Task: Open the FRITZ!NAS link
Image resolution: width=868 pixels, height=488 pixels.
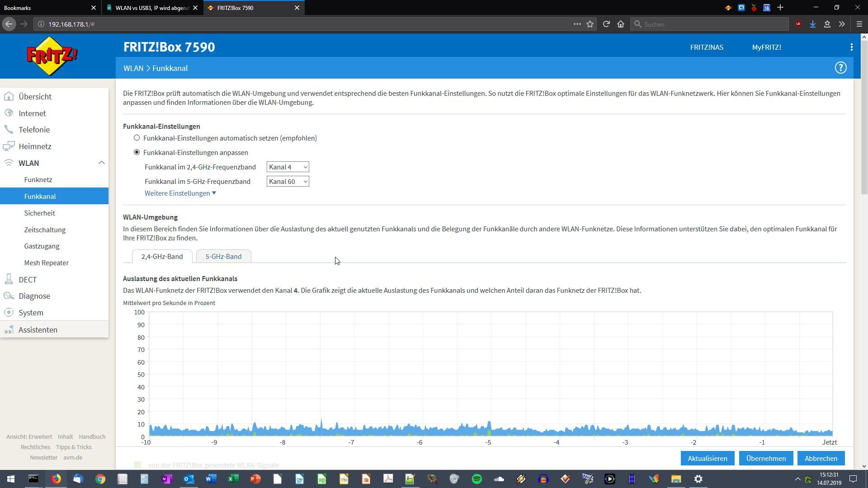Action: (x=707, y=47)
